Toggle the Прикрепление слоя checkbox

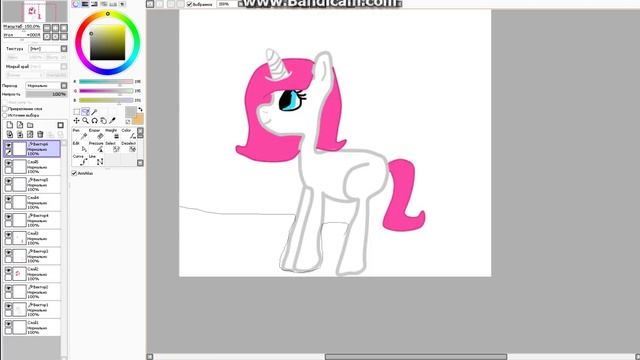(x=5, y=109)
